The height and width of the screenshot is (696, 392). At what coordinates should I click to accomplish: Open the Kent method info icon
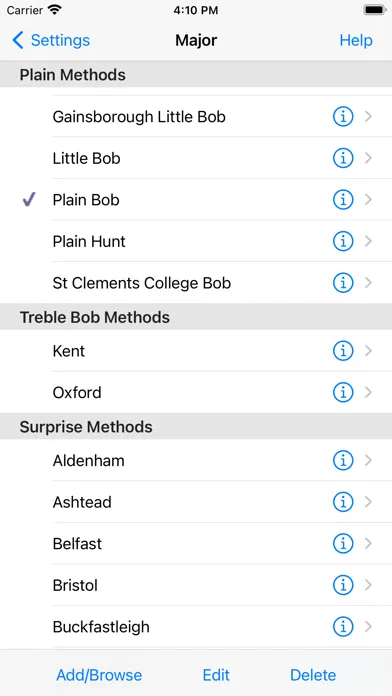pyautogui.click(x=343, y=351)
